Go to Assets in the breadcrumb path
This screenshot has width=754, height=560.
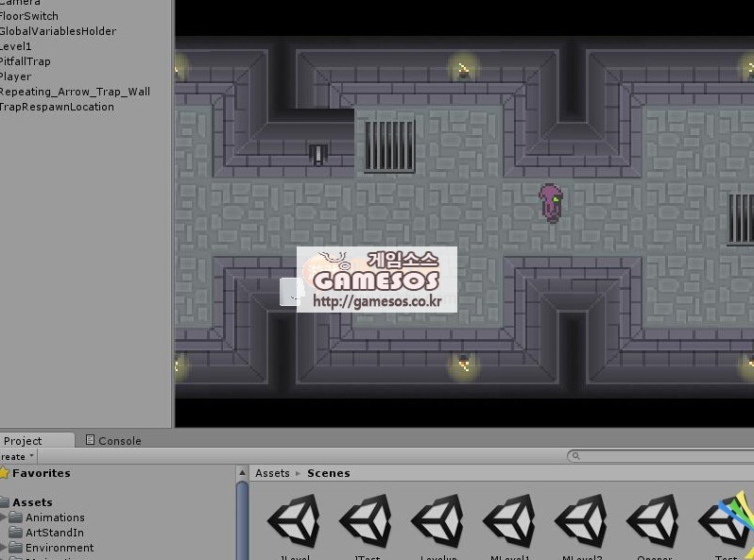tap(272, 473)
